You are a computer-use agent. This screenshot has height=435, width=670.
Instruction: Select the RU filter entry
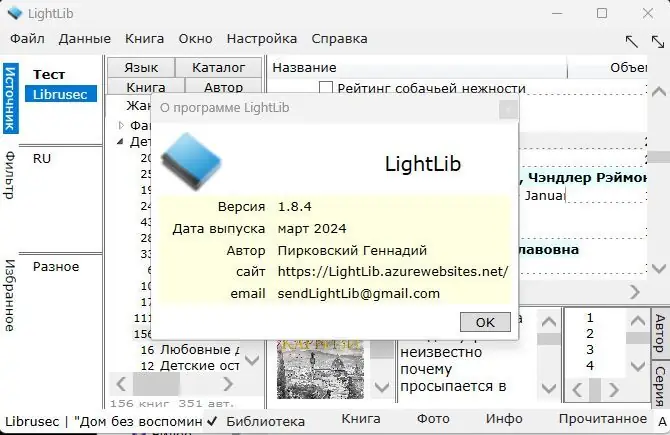(x=42, y=159)
